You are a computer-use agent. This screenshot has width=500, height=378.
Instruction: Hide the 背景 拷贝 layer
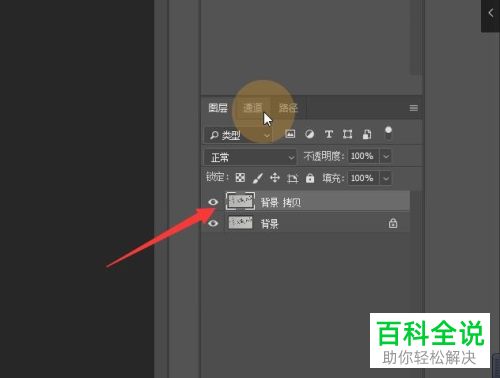(213, 202)
